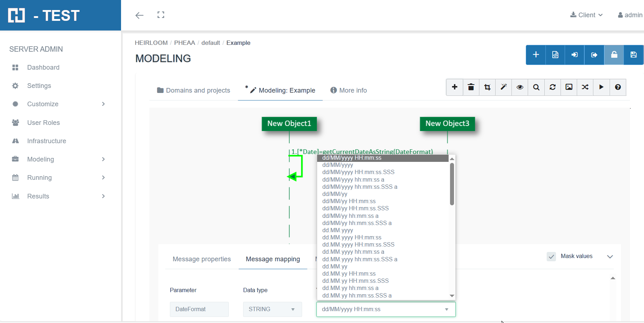Click the blue save disk icon

point(634,55)
